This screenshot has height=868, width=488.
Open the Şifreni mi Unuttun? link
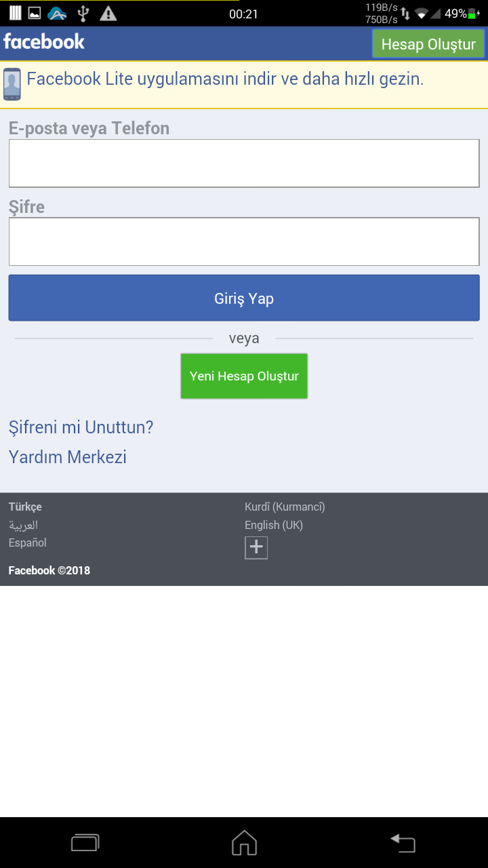coord(81,427)
